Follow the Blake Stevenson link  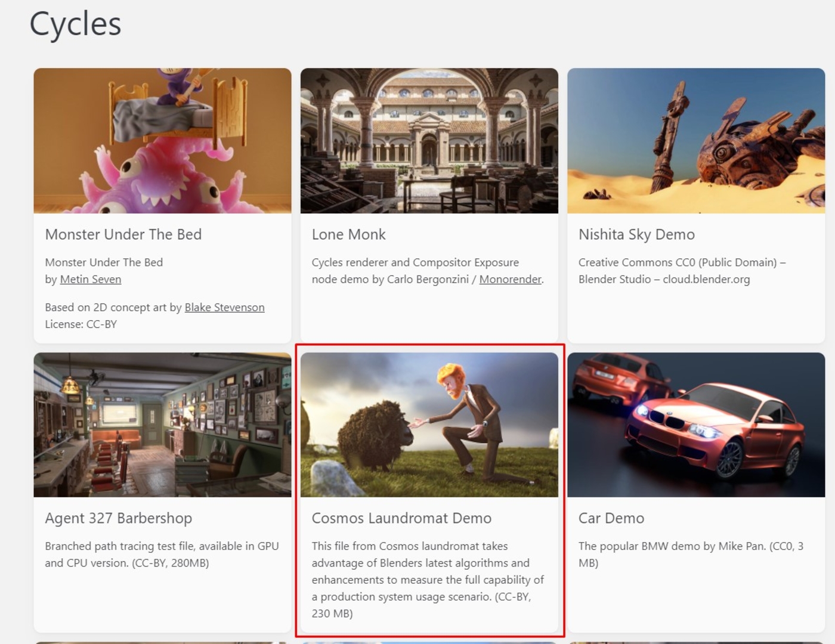[224, 307]
